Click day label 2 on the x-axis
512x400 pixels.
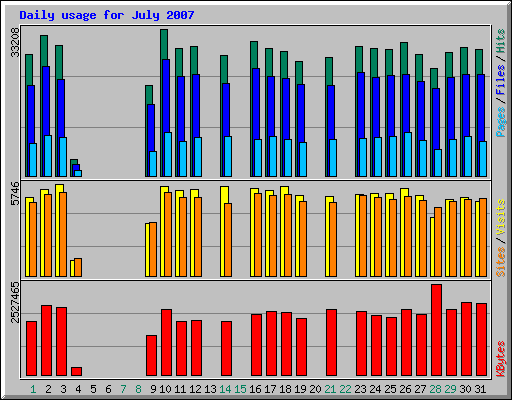(x=48, y=389)
